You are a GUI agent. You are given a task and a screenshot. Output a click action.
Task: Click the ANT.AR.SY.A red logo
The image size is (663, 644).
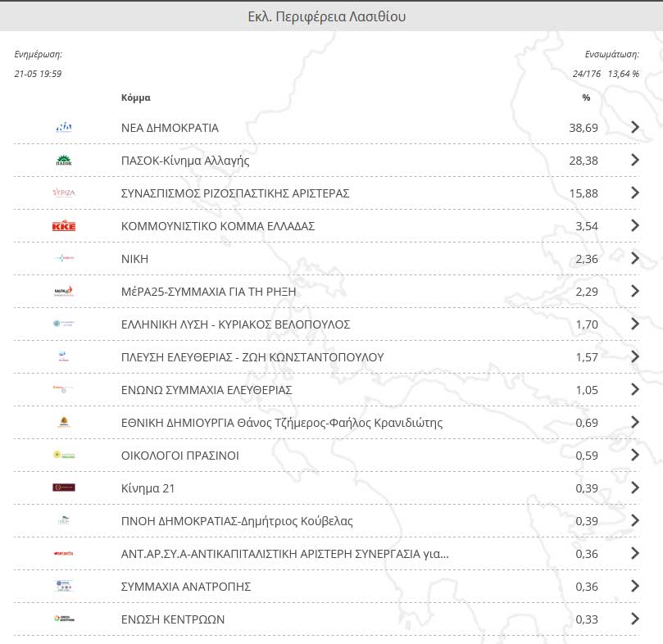tap(64, 553)
